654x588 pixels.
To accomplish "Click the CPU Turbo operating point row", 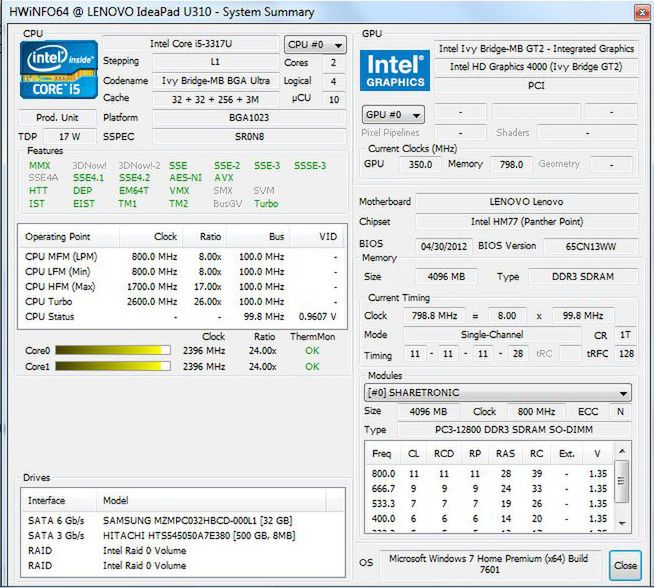I will [181, 302].
